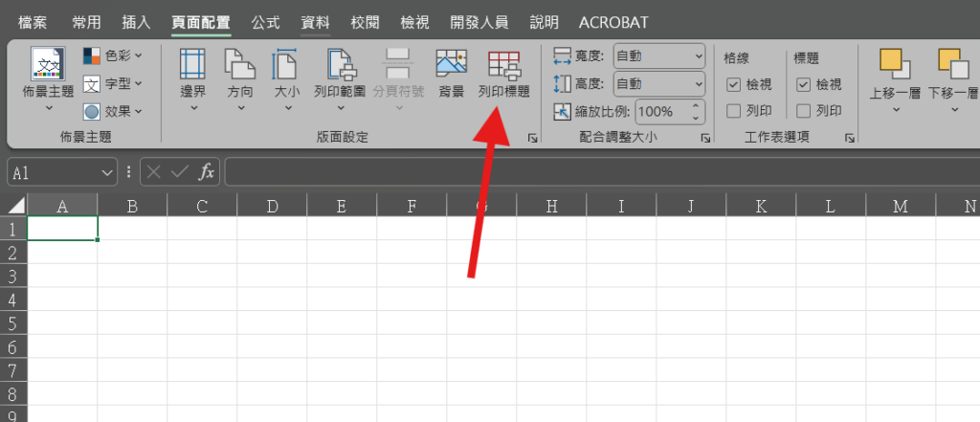
Task: Open 列印標題 print titles
Action: [503, 65]
